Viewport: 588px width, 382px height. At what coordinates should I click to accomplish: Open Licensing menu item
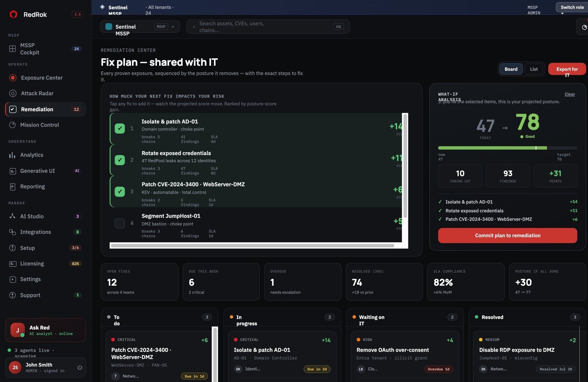click(x=45, y=264)
